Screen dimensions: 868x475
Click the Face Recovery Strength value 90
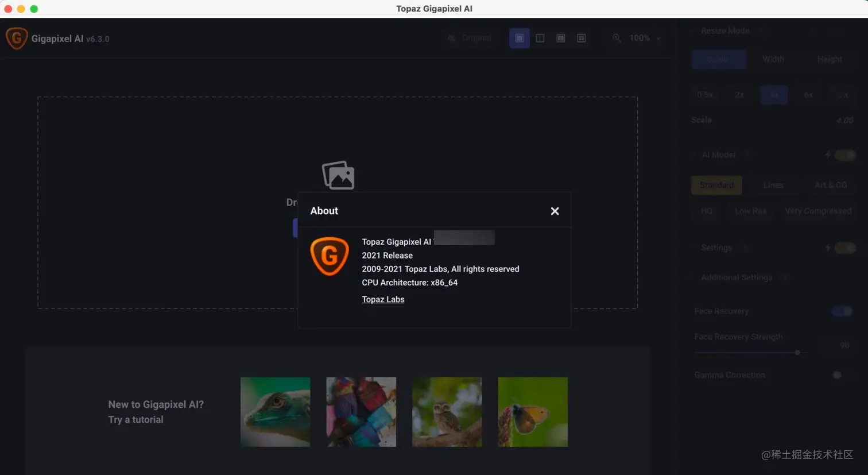844,345
